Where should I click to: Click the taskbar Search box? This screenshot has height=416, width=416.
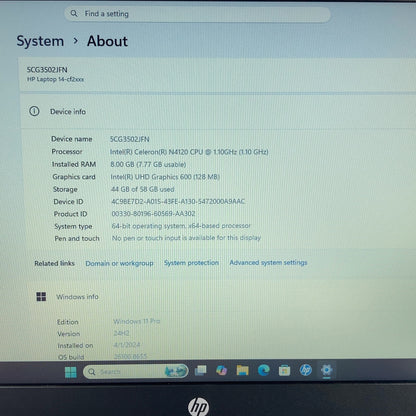136,371
